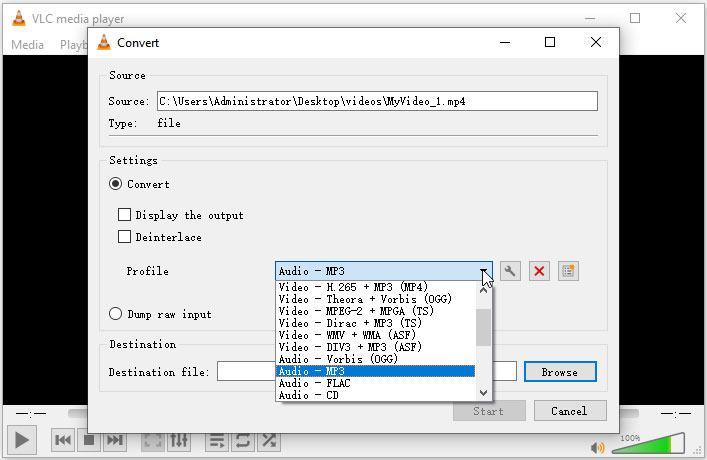Click scroll up arrow in profile list
This screenshot has height=460, width=707.
483,290
